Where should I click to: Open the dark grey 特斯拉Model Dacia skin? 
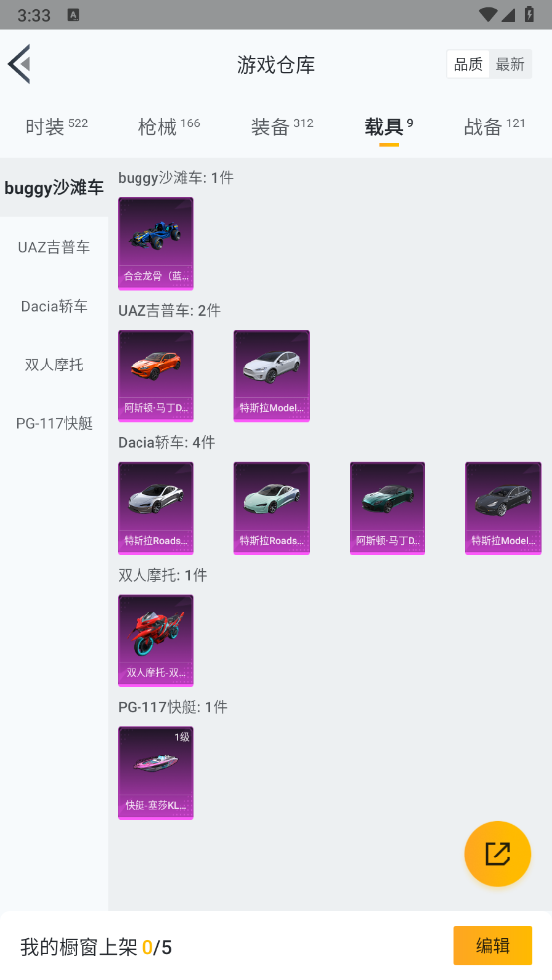(x=503, y=508)
